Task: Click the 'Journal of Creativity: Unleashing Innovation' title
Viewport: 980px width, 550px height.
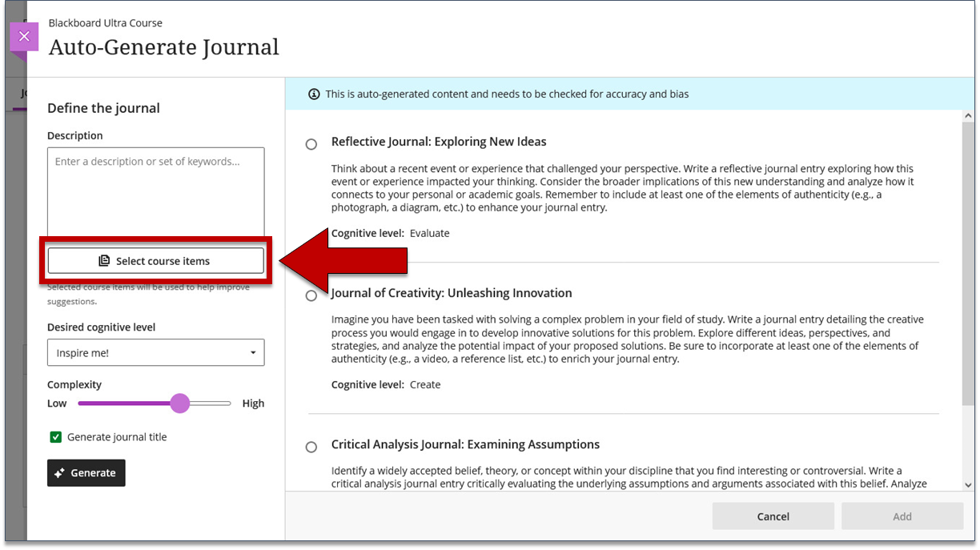Action: (452, 293)
